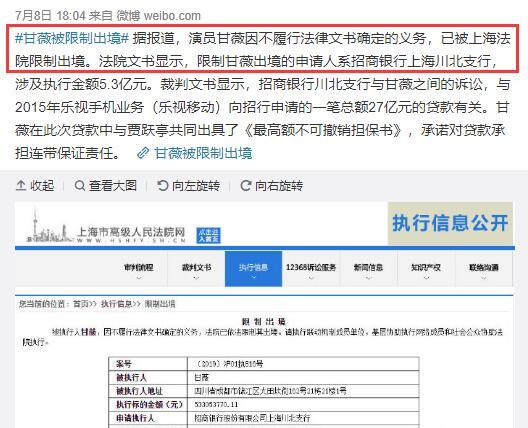528x428 pixels.
Task: Click the clockwise rotate icon
Action: [x=245, y=186]
